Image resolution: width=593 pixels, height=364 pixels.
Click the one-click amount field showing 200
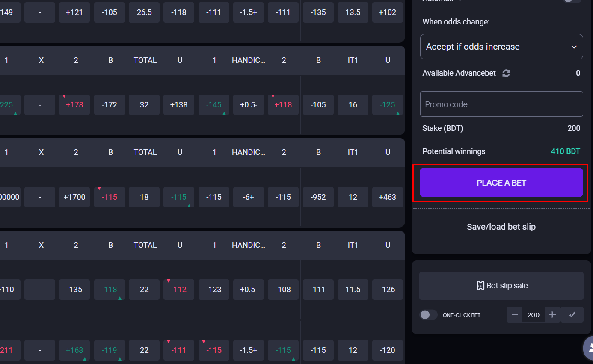click(x=534, y=315)
